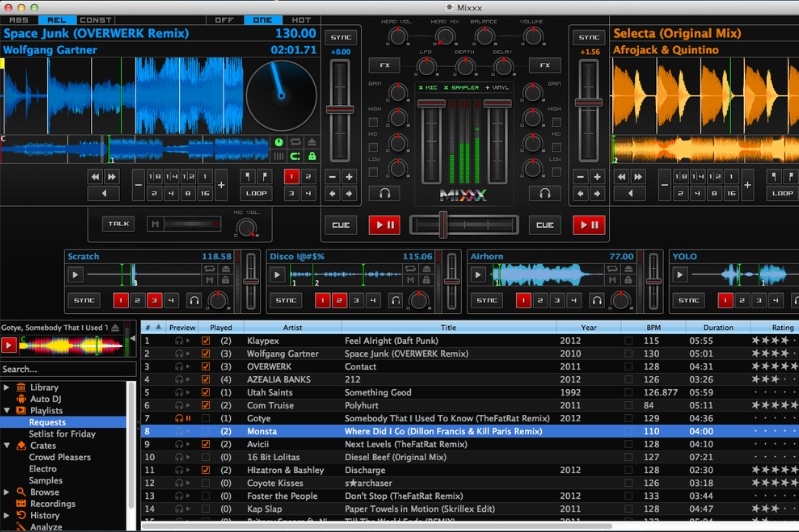Collapse the Playlists tree item
Viewport: 799px width, 532px height.
click(x=7, y=411)
